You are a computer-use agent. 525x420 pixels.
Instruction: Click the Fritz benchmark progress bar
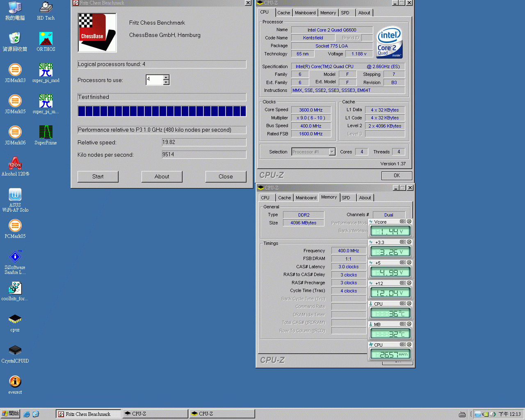(x=162, y=111)
